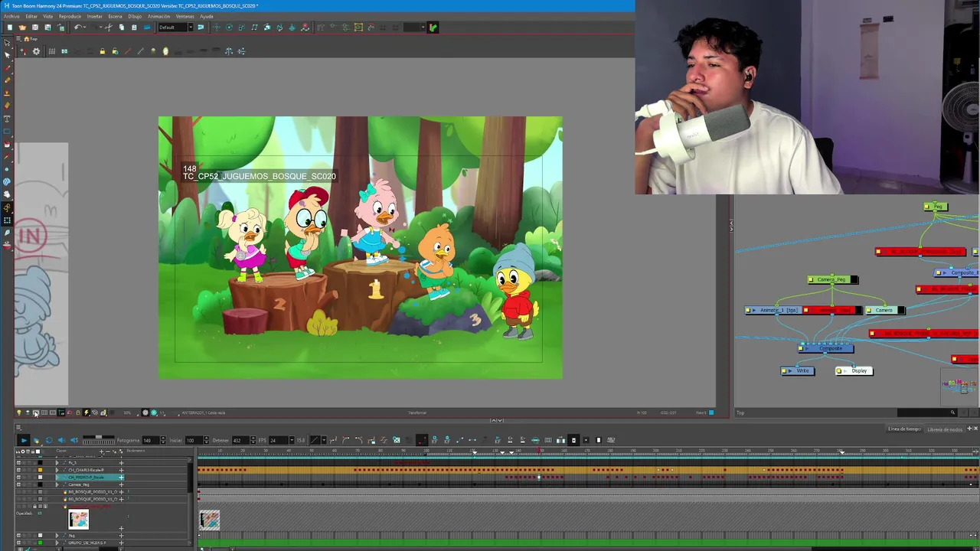Image resolution: width=980 pixels, height=551 pixels.
Task: Select the Transform tool in tools panel
Action: (x=7, y=43)
